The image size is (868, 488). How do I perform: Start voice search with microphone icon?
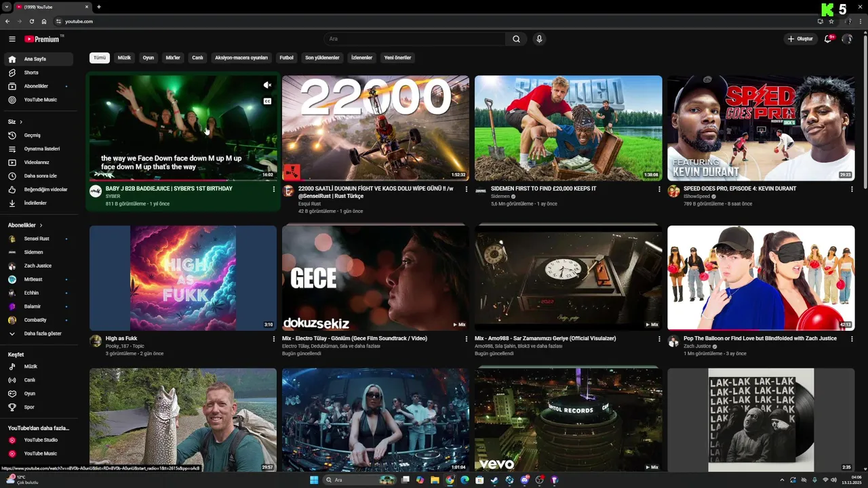539,39
